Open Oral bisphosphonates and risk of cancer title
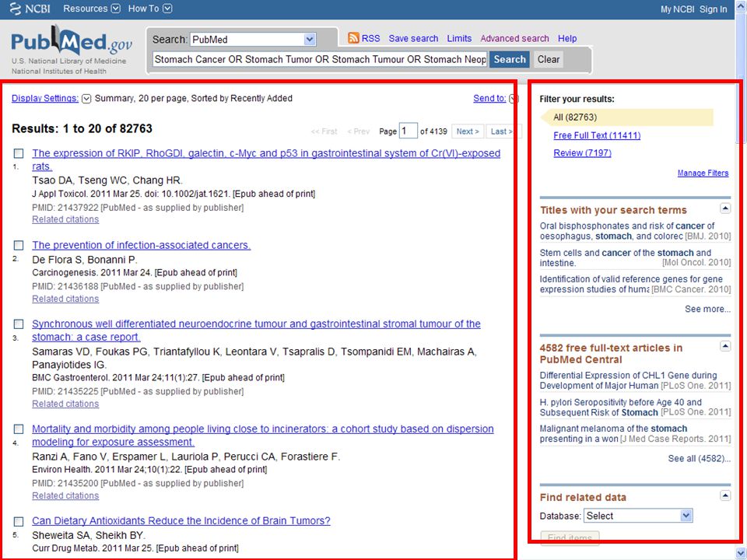The height and width of the screenshot is (560, 747). (x=627, y=231)
